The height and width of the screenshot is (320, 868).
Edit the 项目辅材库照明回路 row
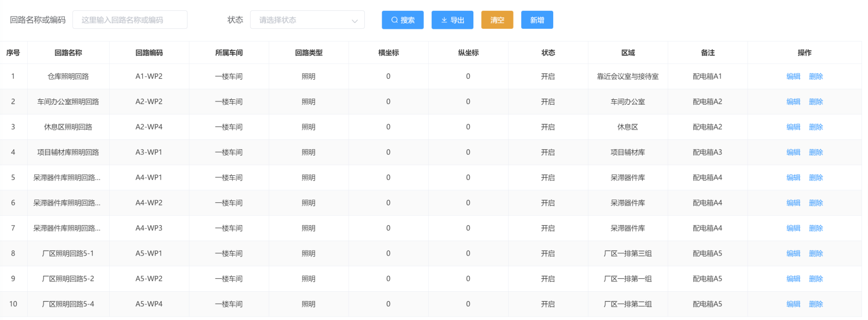[793, 152]
